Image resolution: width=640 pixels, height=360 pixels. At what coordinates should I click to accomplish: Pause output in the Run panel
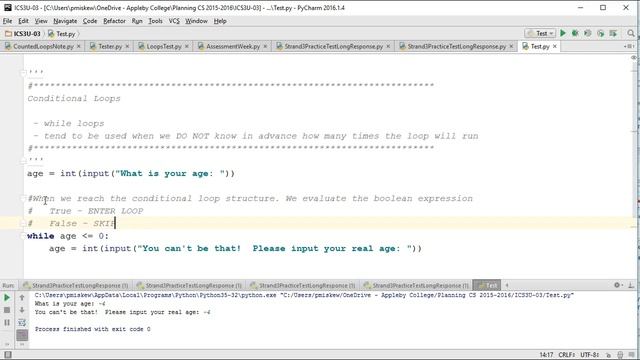tap(7, 322)
